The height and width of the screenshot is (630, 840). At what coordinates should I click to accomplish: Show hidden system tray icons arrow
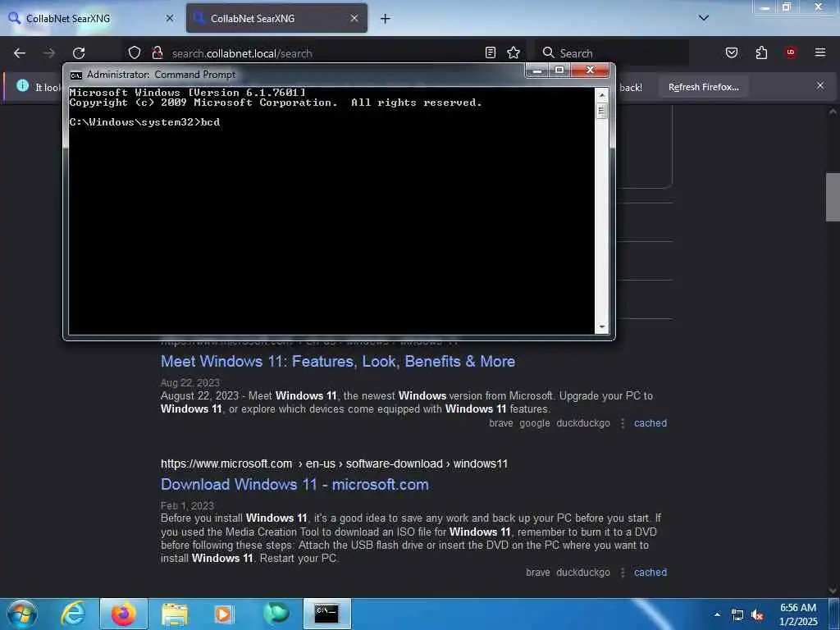coord(717,614)
